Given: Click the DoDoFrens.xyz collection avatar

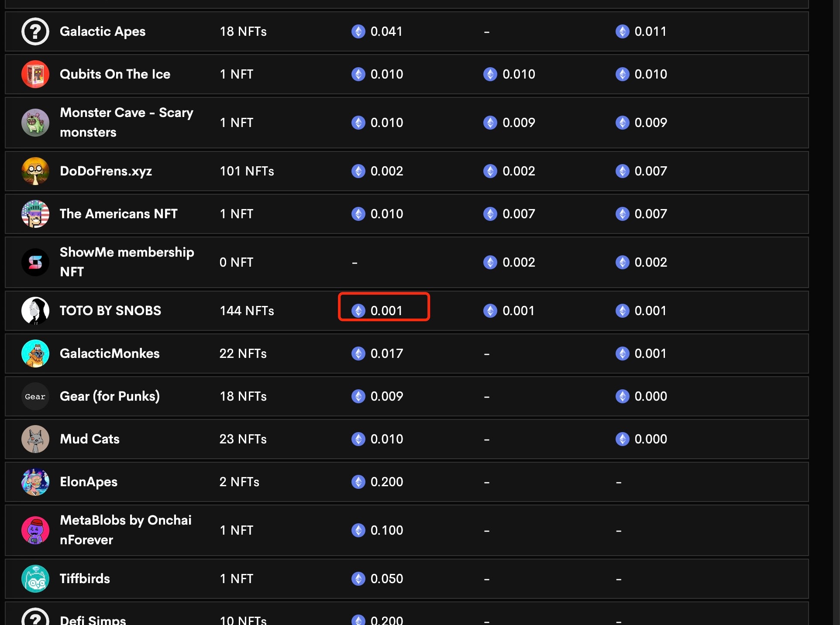Looking at the screenshot, I should (x=35, y=171).
